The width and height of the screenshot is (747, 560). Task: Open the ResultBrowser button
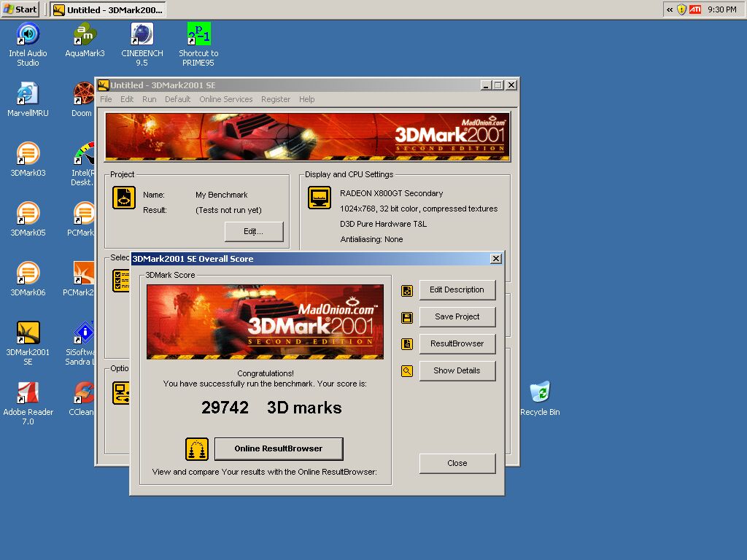pos(457,343)
